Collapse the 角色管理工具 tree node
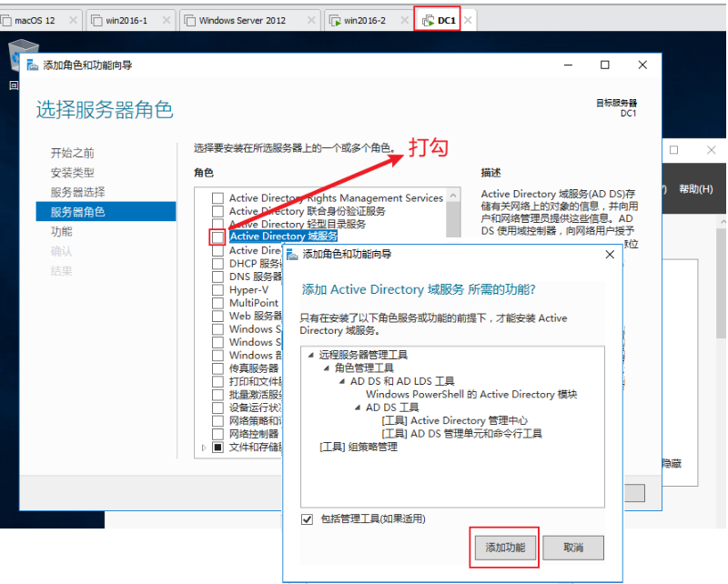728x584 pixels. (x=327, y=368)
